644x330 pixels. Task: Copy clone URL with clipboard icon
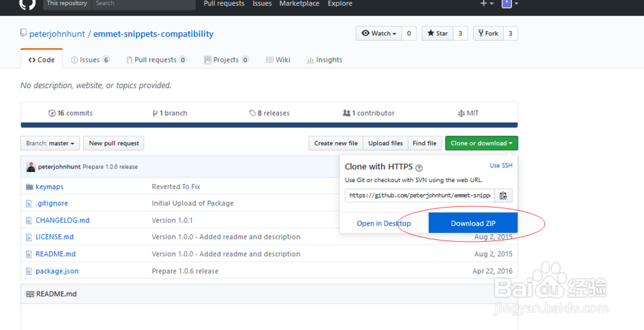pyautogui.click(x=504, y=196)
